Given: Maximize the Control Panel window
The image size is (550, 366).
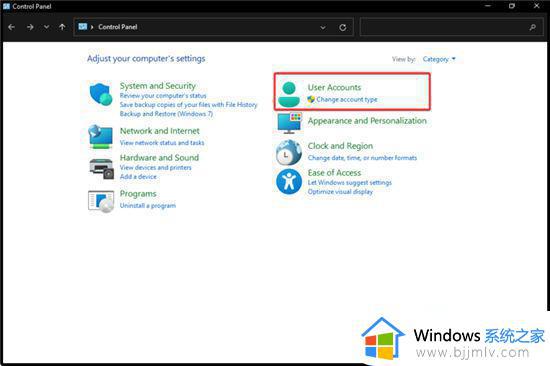Looking at the screenshot, I should [x=512, y=6].
